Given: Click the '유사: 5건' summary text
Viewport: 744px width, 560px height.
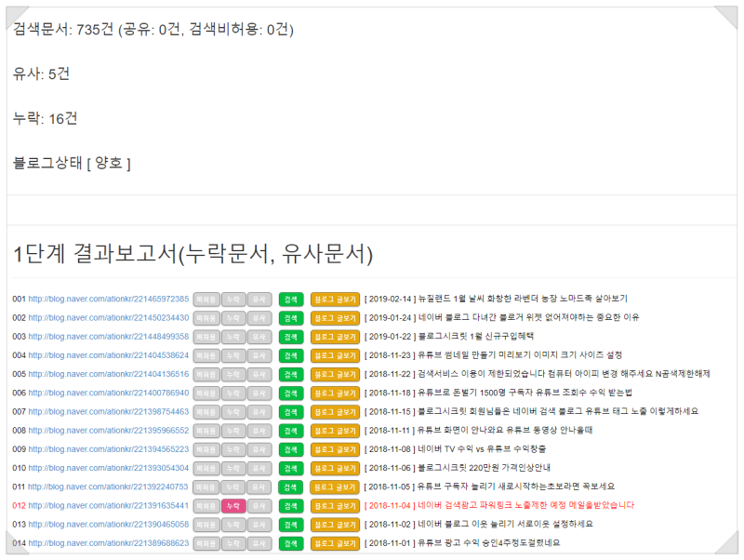Looking at the screenshot, I should (x=41, y=73).
